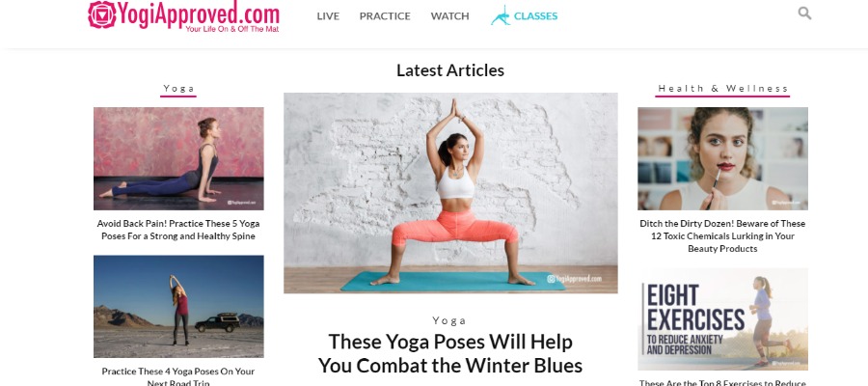The image size is (868, 386).
Task: Read 'Avoid Back Pain! Practice These 5 Yoga Poses' article
Action: 178,230
